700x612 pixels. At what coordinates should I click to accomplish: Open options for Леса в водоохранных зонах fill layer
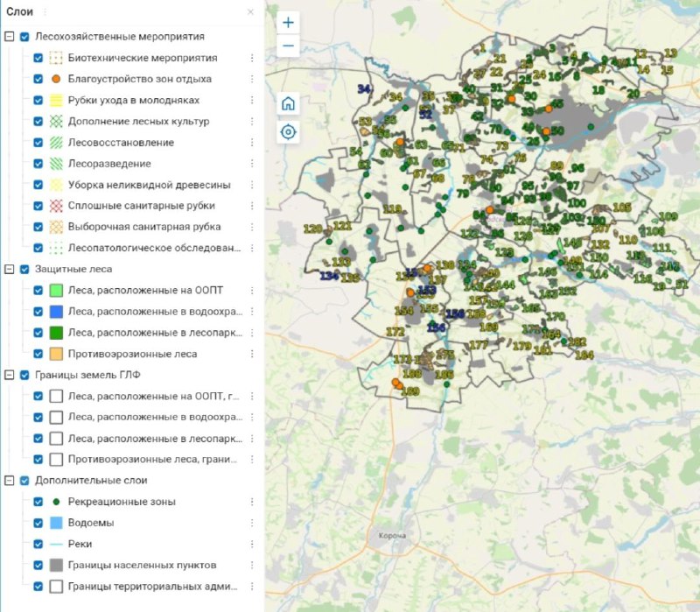(252, 312)
